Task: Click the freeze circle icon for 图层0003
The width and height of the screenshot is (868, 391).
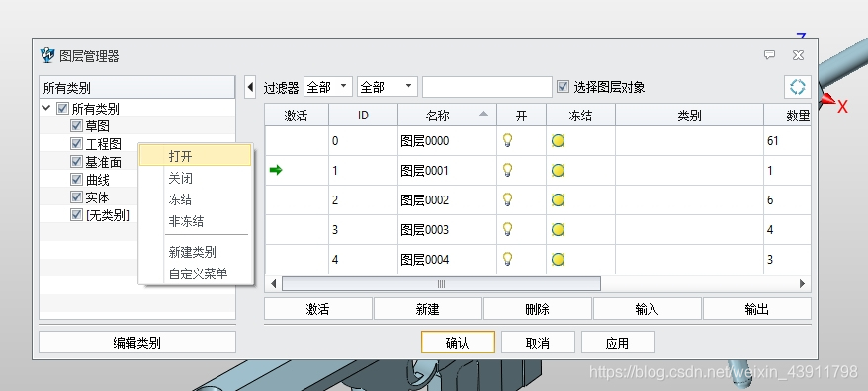Action: [x=558, y=229]
